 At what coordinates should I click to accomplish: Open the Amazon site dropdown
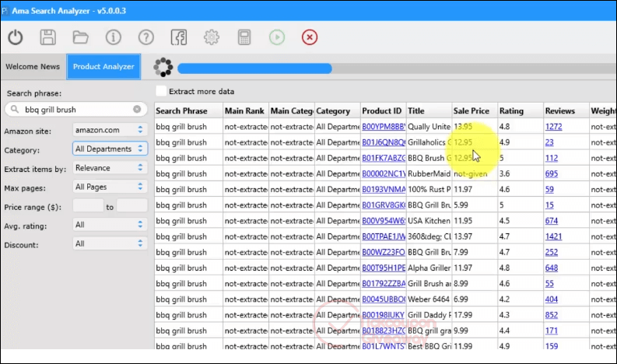(110, 129)
